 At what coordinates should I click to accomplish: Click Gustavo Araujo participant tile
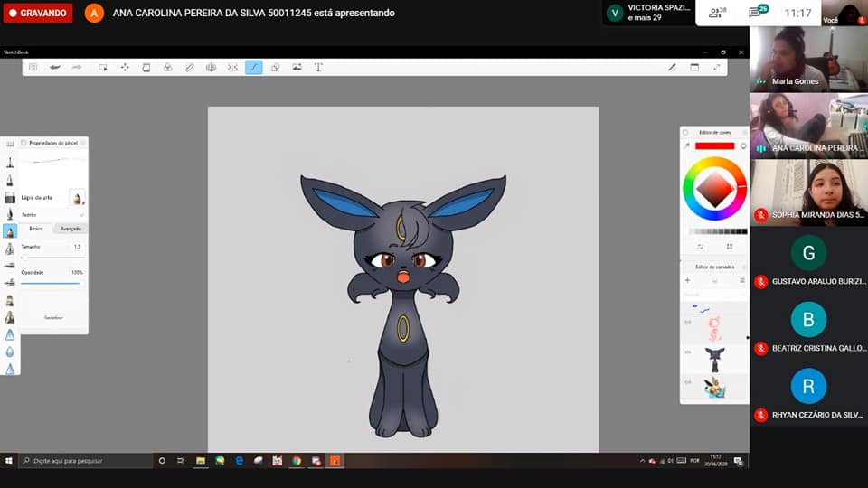808,259
